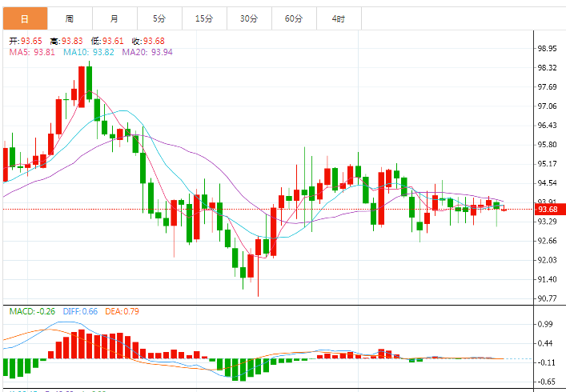Click the 高:93.83 high price value
This screenshot has width=566, height=392.
click(x=66, y=41)
